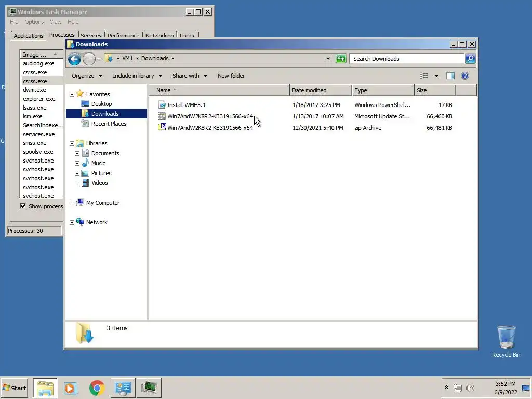Open Task Manager View menu
The height and width of the screenshot is (399, 532).
point(56,22)
